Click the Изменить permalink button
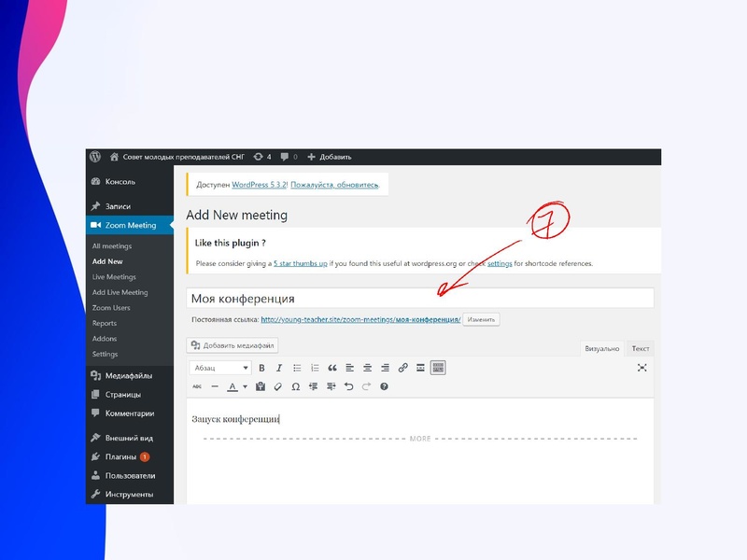 (481, 319)
